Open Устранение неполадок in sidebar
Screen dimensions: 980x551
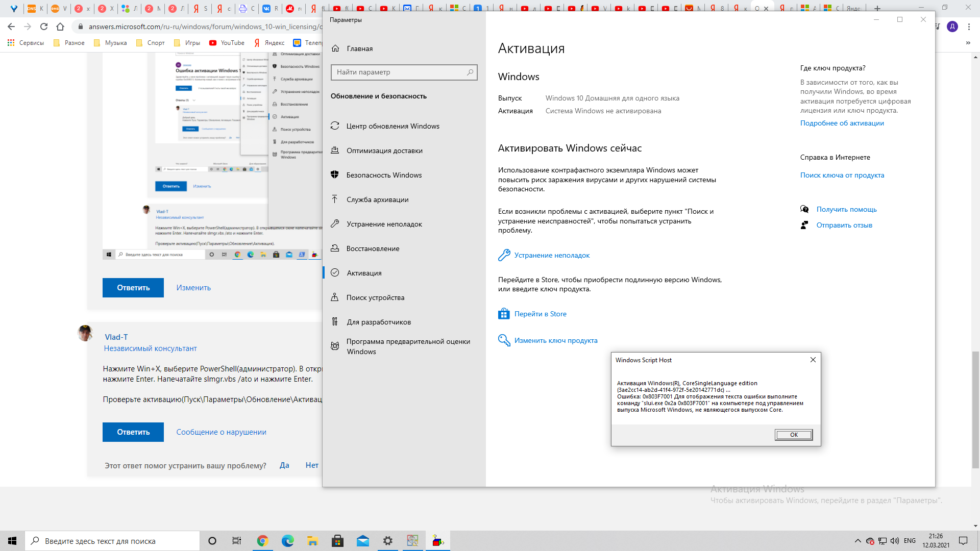(x=384, y=224)
